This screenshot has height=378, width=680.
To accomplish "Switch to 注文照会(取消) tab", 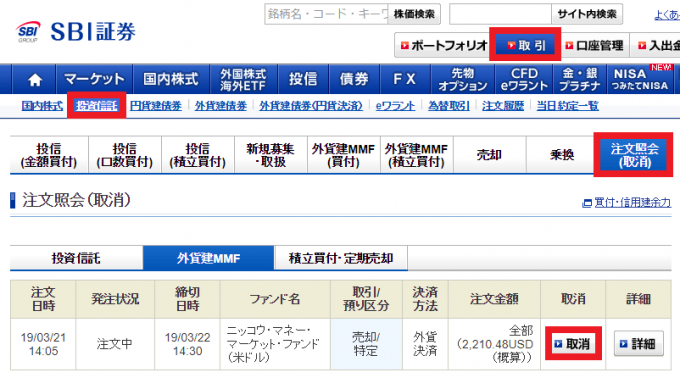I will [634, 155].
